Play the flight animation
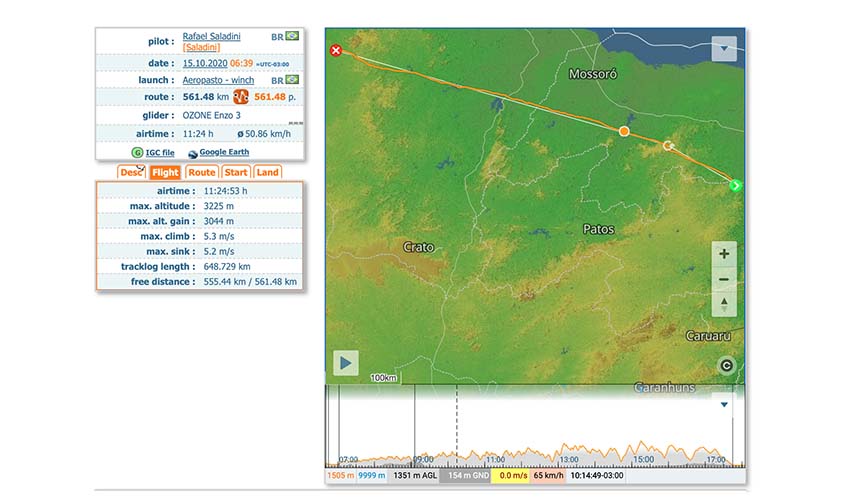 pos(345,363)
